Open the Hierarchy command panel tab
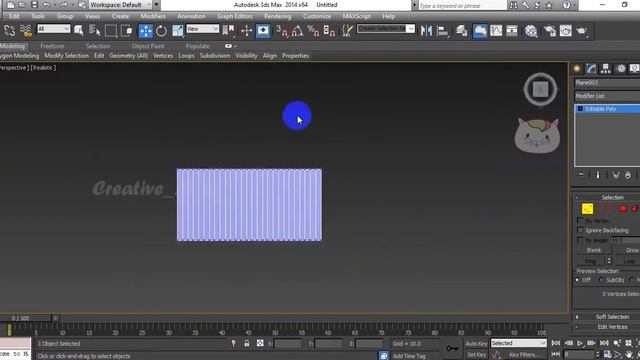The image size is (640, 360). (x=606, y=69)
